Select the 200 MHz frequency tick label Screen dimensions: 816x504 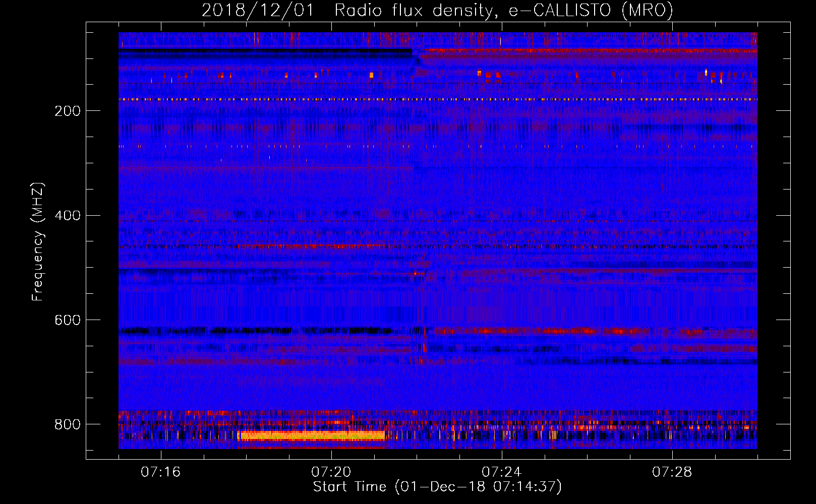point(67,111)
